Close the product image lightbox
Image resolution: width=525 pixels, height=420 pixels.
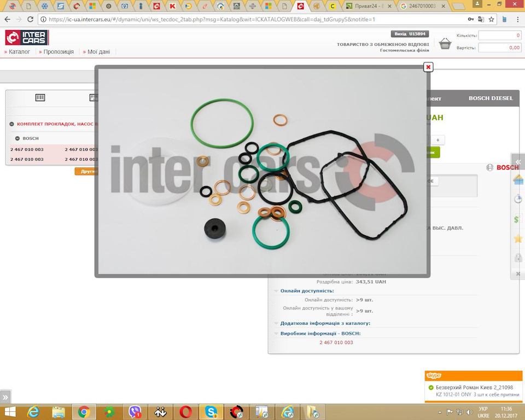coord(428,67)
